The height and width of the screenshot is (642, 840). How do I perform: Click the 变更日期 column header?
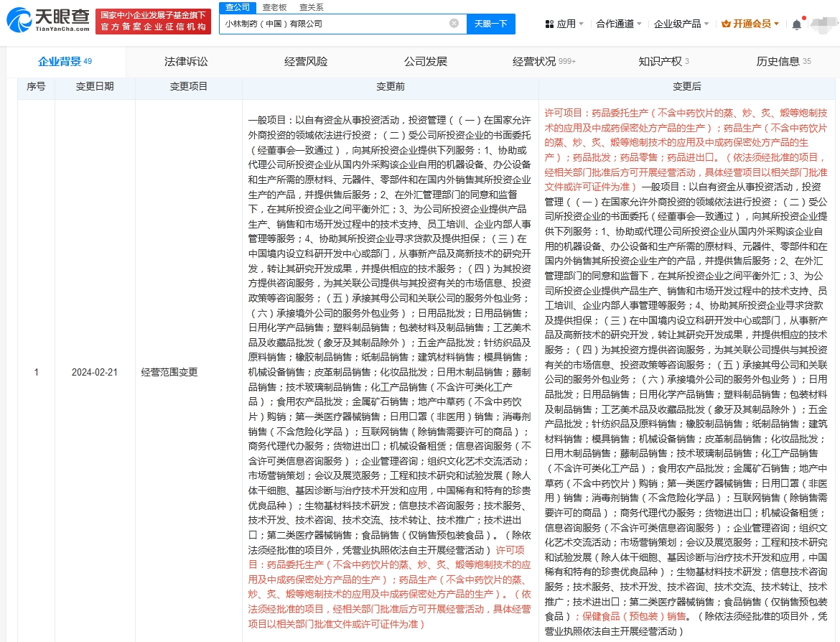click(95, 86)
